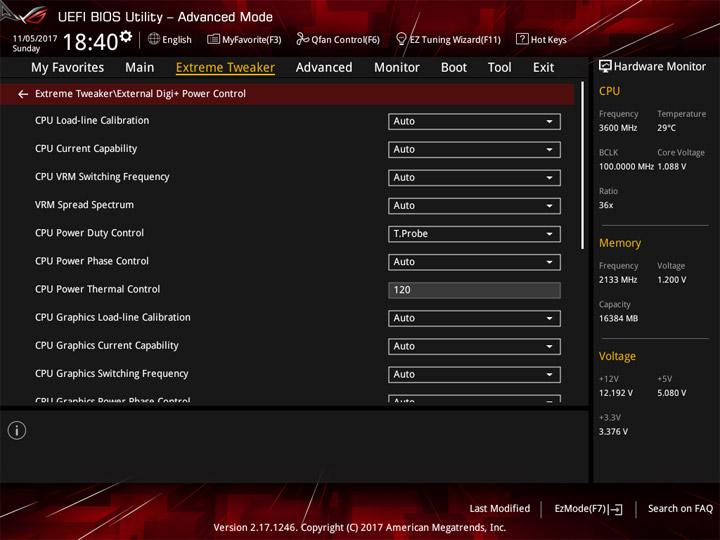Click the globe language icon
The image size is (720, 540).
(x=154, y=39)
